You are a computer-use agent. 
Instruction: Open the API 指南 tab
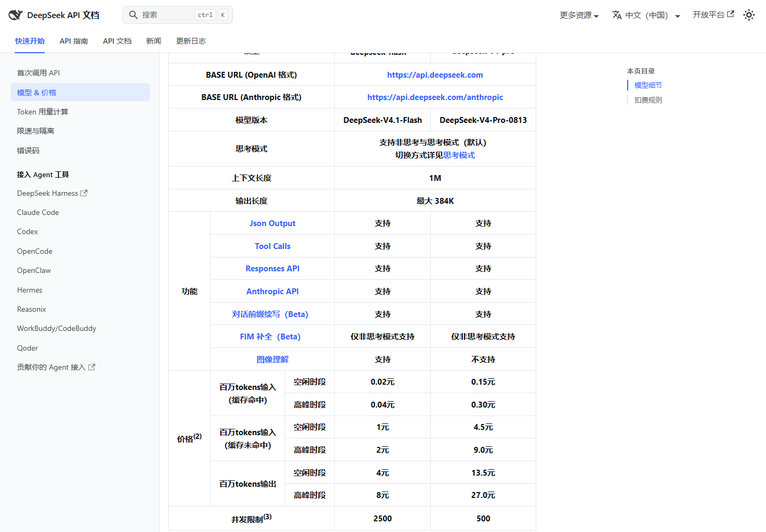pyautogui.click(x=74, y=41)
